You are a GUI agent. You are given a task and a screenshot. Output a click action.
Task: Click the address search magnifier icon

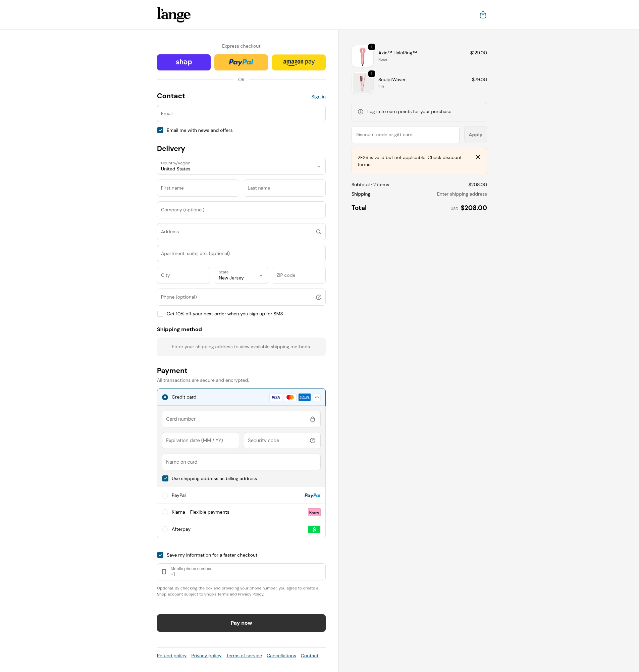(x=318, y=231)
